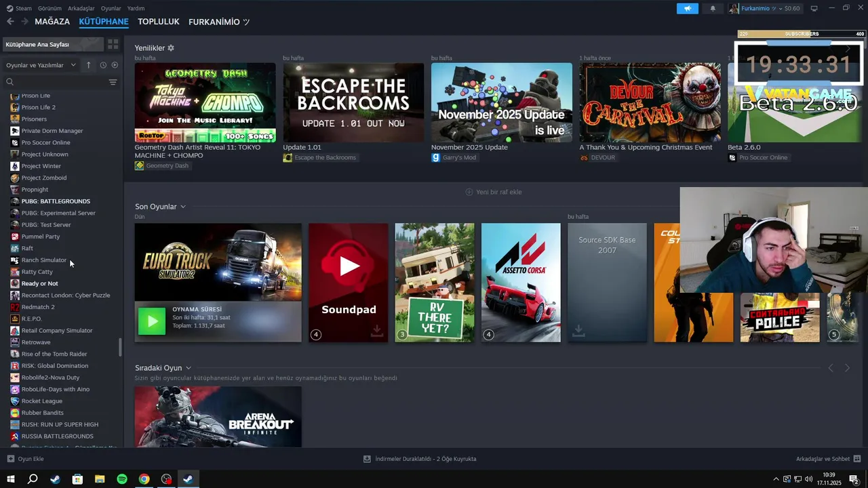Click the Garry's Mod icon under news
The image size is (868, 488).
point(435,157)
